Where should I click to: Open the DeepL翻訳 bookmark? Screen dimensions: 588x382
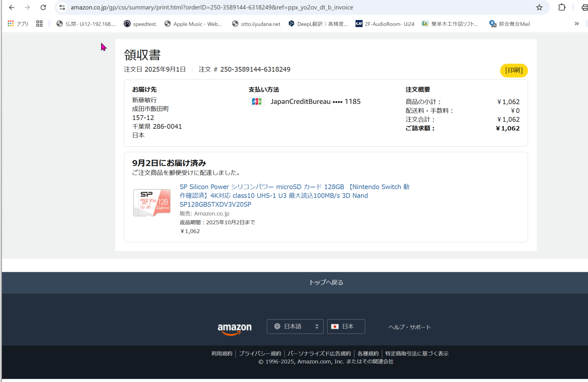click(x=318, y=24)
